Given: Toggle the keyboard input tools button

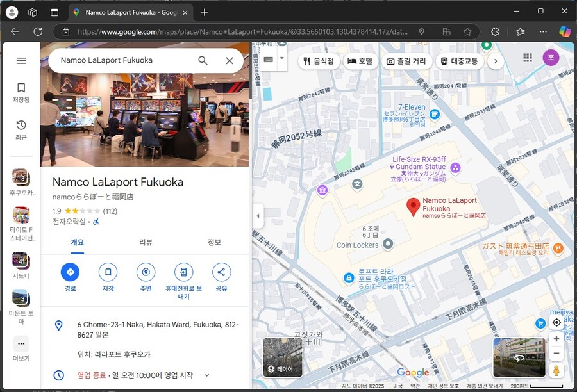Looking at the screenshot, I should [x=269, y=59].
